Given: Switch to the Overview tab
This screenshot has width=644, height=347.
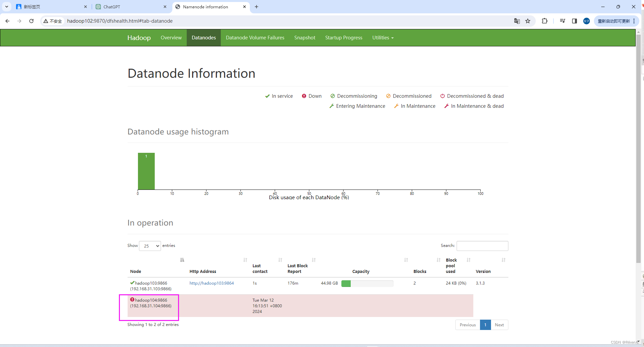Looking at the screenshot, I should (171, 37).
